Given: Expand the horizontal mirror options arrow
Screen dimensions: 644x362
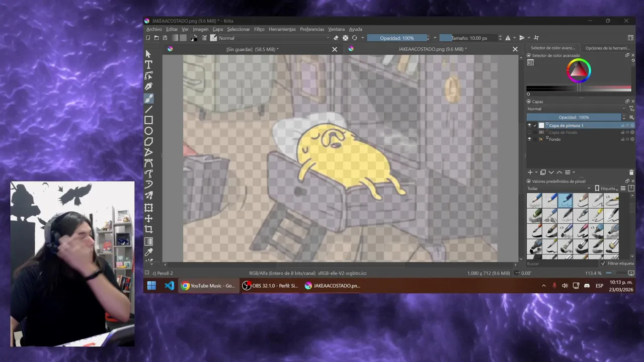Looking at the screenshot, I should [514, 38].
